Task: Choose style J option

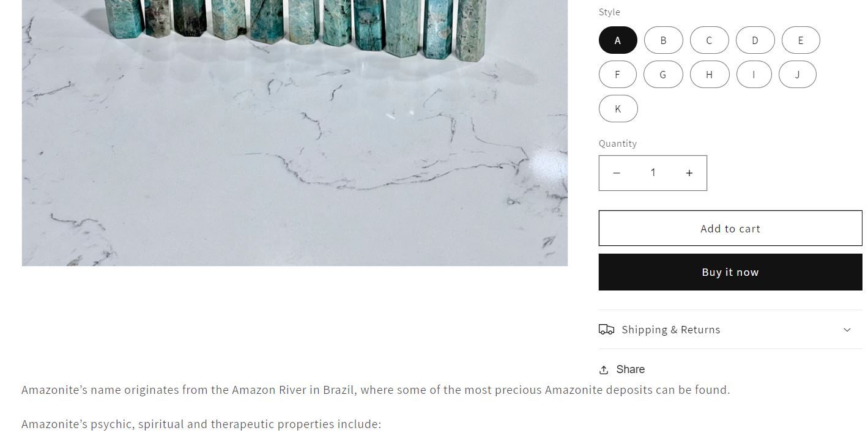Action: (797, 75)
